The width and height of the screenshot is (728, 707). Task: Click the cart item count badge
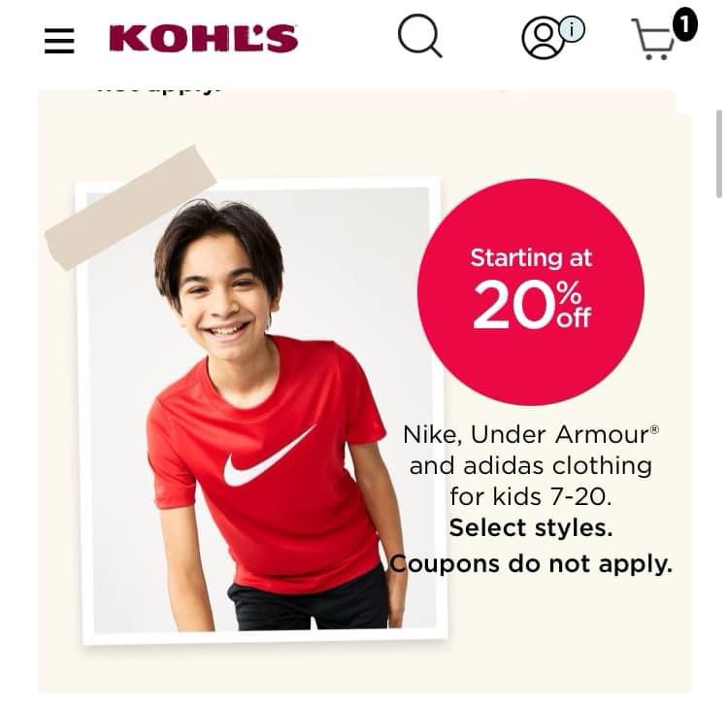point(685,24)
